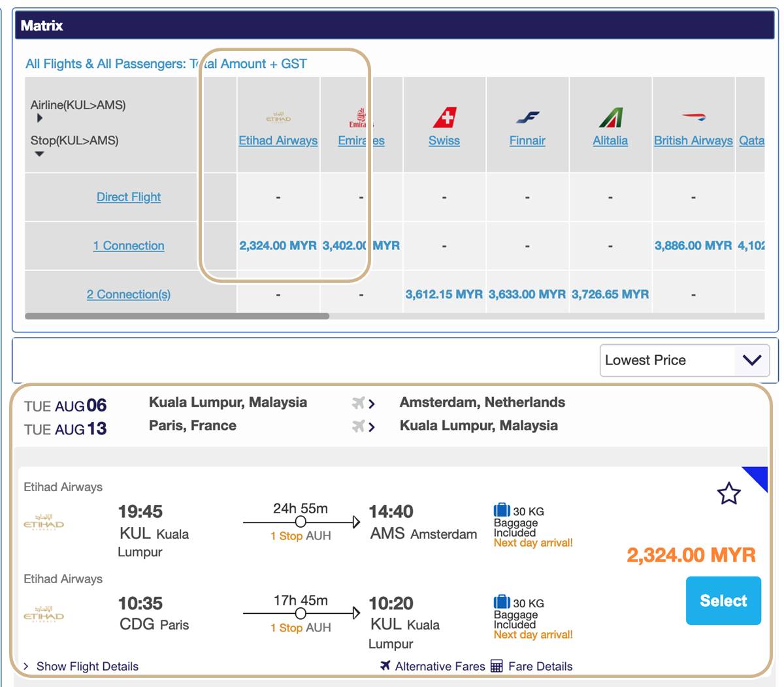This screenshot has width=784, height=687.
Task: Open Fare Details
Action: (540, 666)
